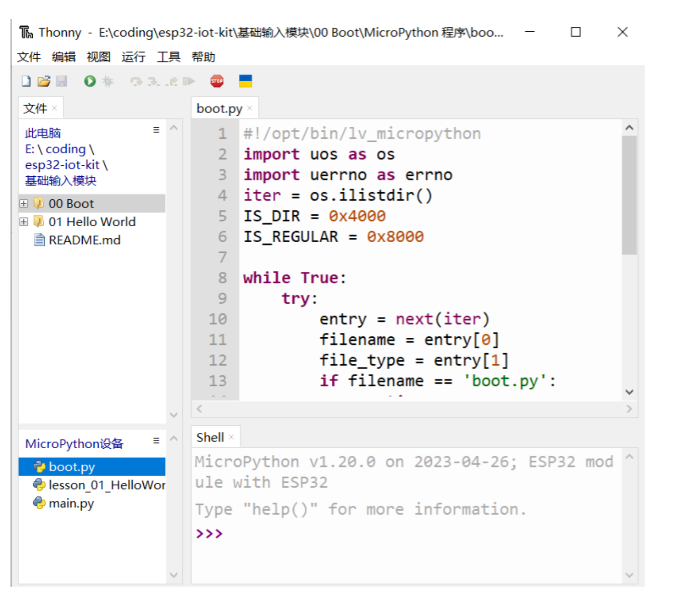The width and height of the screenshot is (700, 614).
Task: Select main.py on the MicroPython device
Action: click(x=70, y=503)
